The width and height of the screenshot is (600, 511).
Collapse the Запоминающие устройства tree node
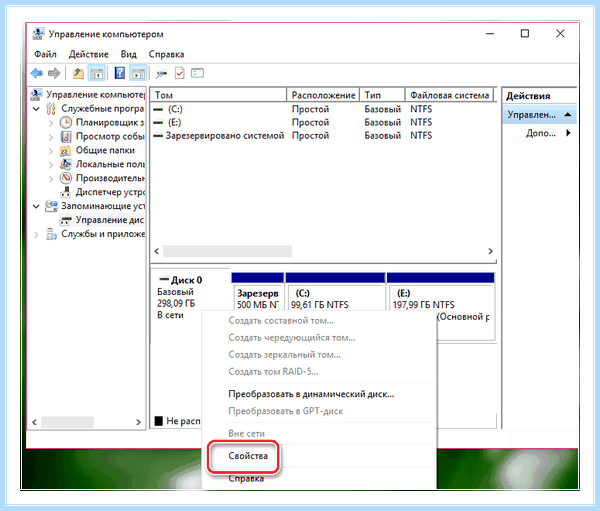36,206
